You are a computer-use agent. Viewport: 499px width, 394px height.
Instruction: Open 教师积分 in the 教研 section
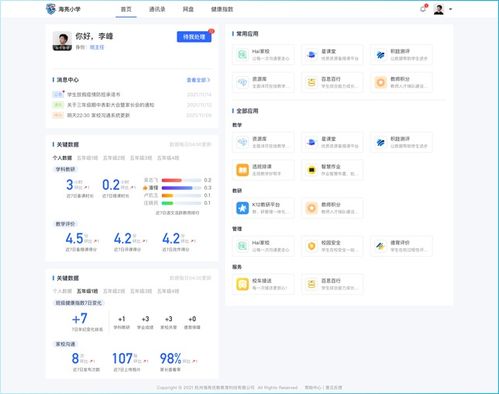tap(332, 208)
